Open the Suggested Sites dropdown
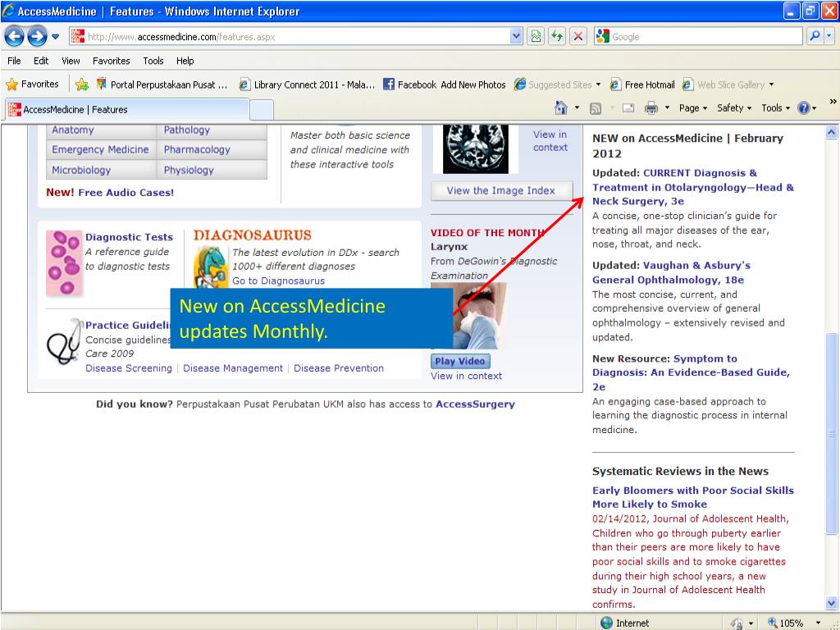This screenshot has height=630, width=840. coord(557,84)
